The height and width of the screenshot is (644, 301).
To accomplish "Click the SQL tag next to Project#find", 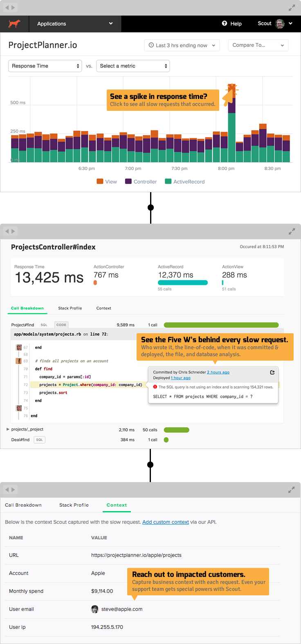I will point(44,325).
